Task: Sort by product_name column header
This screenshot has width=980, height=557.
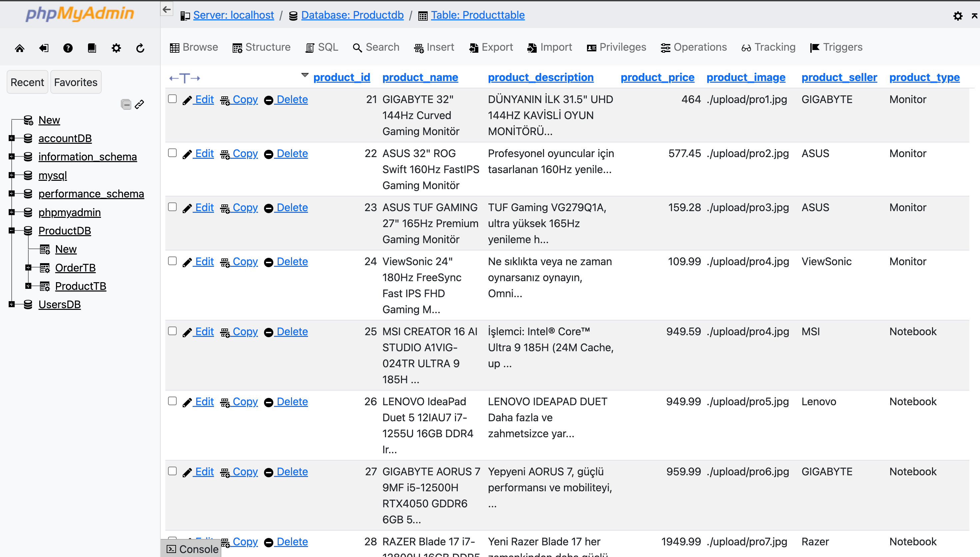Action: (x=420, y=77)
